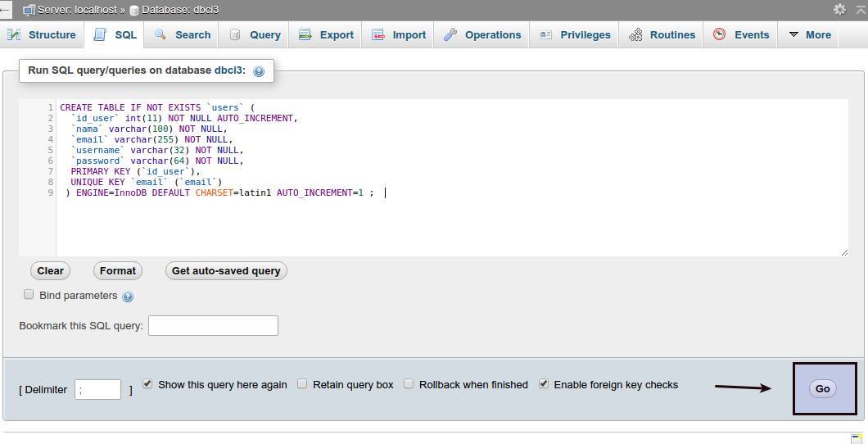Expand the More dropdown menu
Viewport: 868px width, 444px height.
(x=809, y=34)
